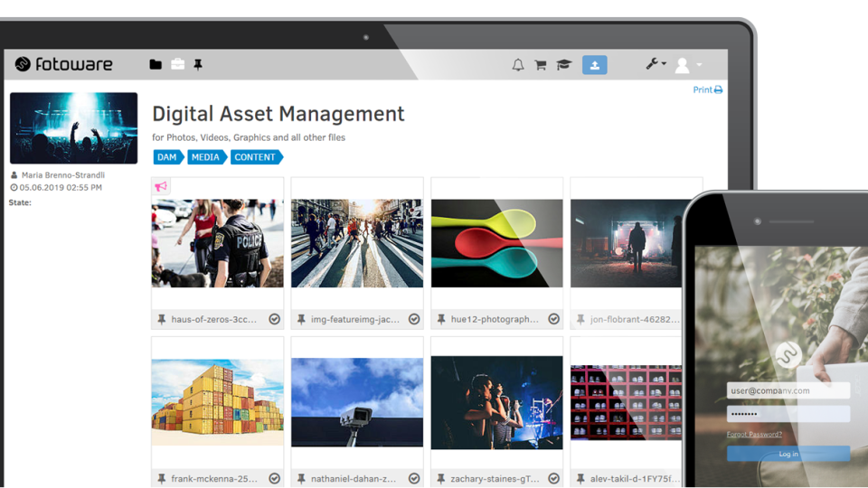868x488 pixels.
Task: Pin the jon-flobrant-46282 asset
Action: pyautogui.click(x=580, y=319)
